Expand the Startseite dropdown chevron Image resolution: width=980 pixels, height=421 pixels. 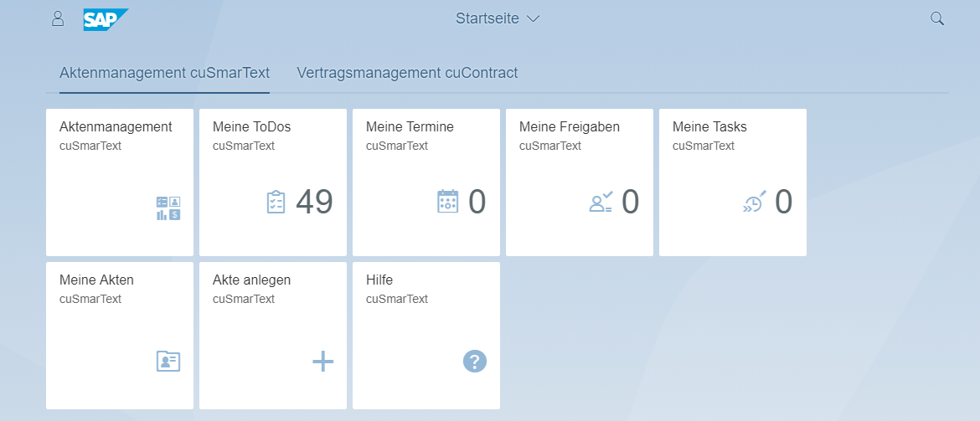pos(533,19)
